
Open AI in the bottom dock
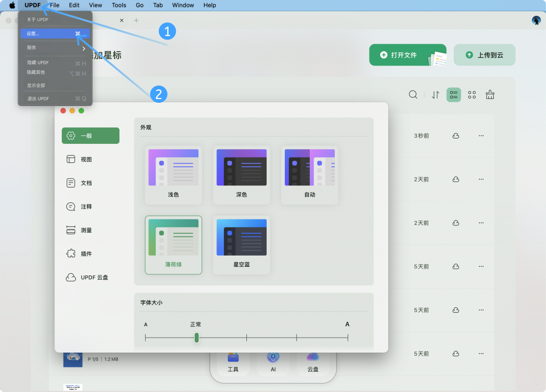pyautogui.click(x=273, y=363)
